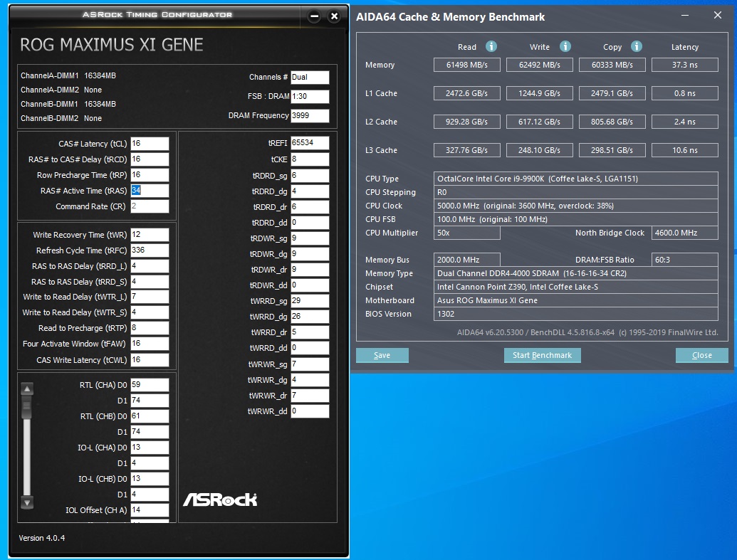Click the Memory Latency value 37.3 ns
Viewport: 737px width, 560px height.
click(685, 65)
